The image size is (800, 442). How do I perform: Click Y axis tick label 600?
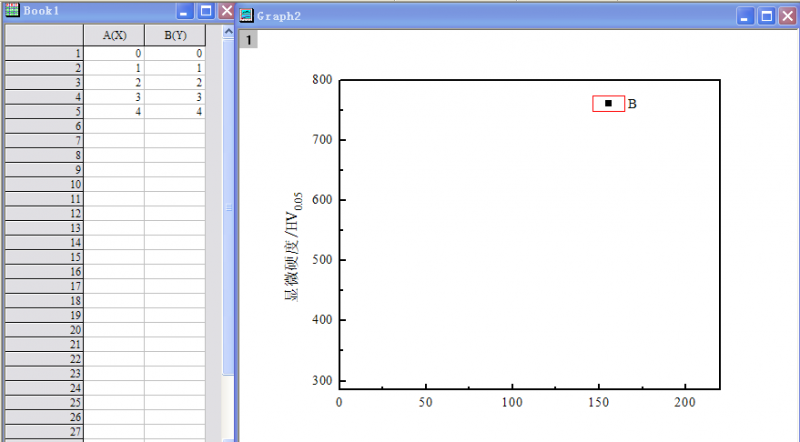[322, 200]
